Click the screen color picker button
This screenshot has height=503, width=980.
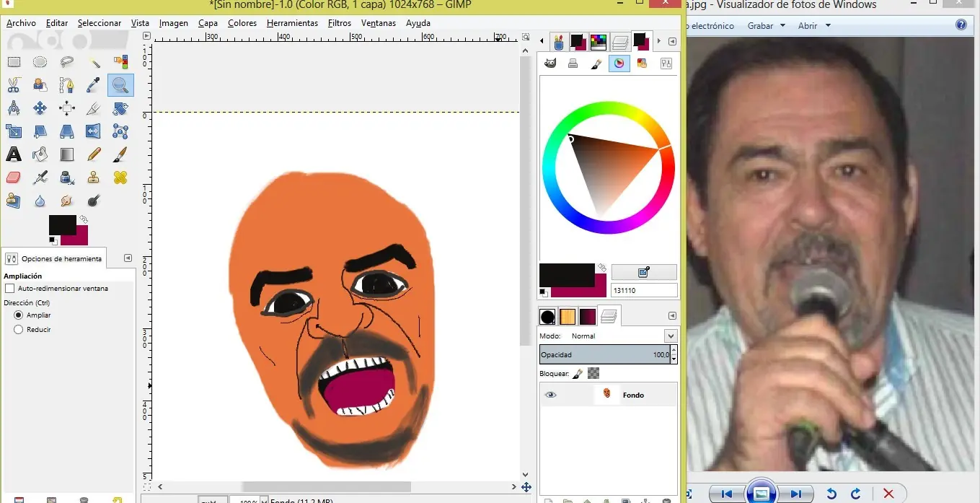point(643,272)
